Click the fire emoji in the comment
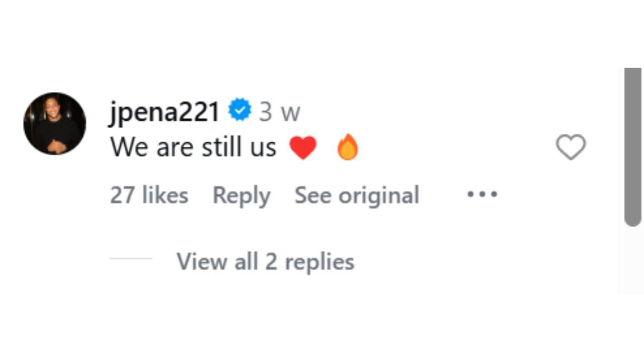The image size is (644, 362). [x=348, y=148]
